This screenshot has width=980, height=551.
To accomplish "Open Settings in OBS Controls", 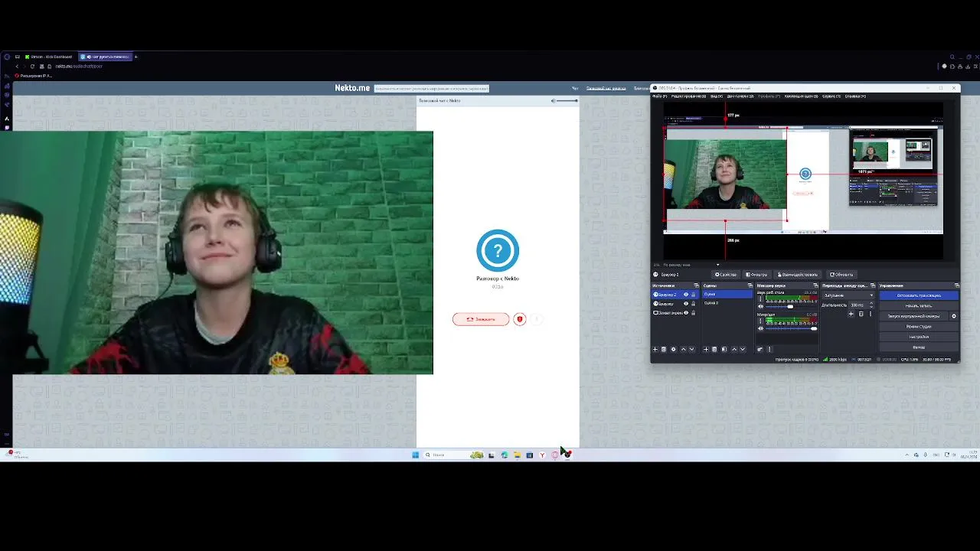I will (919, 337).
